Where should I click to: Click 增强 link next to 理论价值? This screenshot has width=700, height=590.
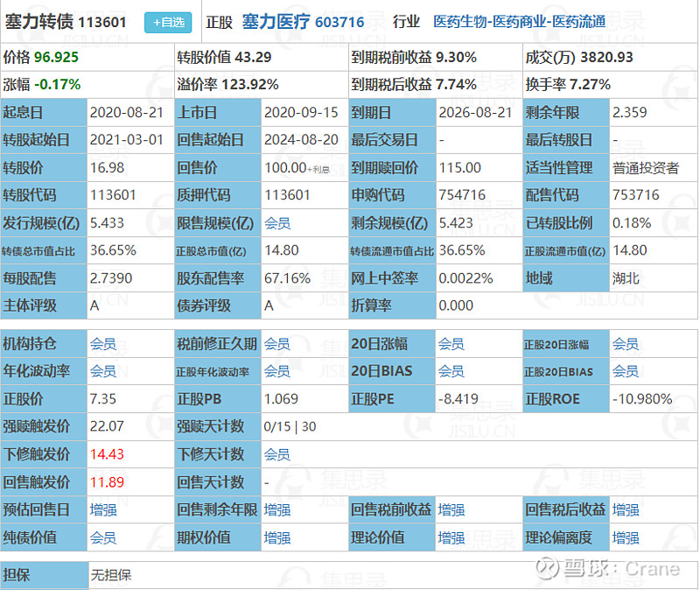point(451,537)
